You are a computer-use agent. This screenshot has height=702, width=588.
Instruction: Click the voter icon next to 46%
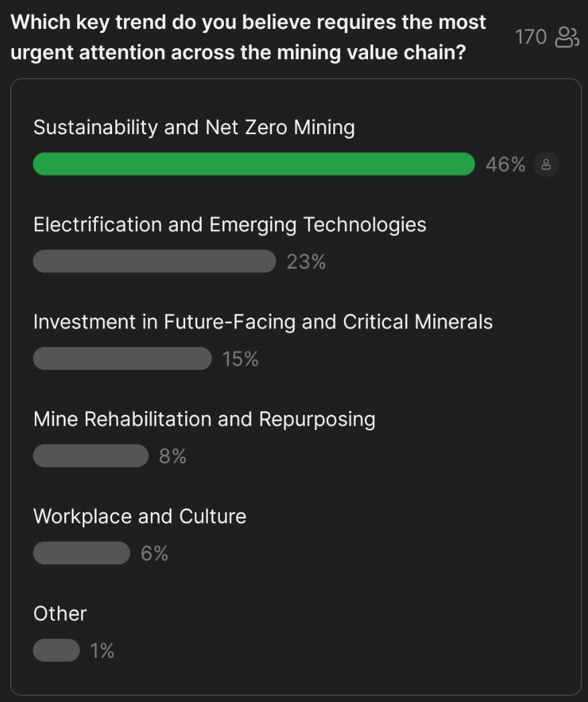pos(546,164)
